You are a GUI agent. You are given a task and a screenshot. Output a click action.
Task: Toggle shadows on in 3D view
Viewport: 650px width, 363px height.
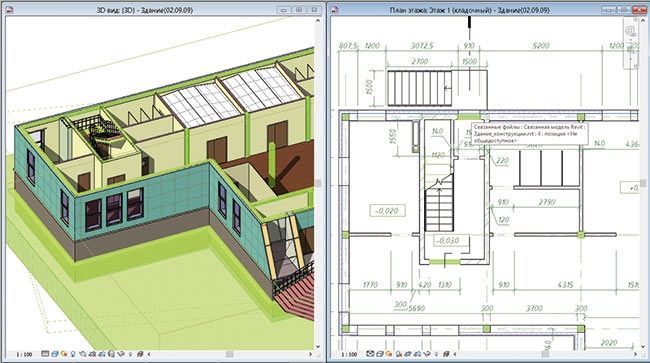click(73, 354)
